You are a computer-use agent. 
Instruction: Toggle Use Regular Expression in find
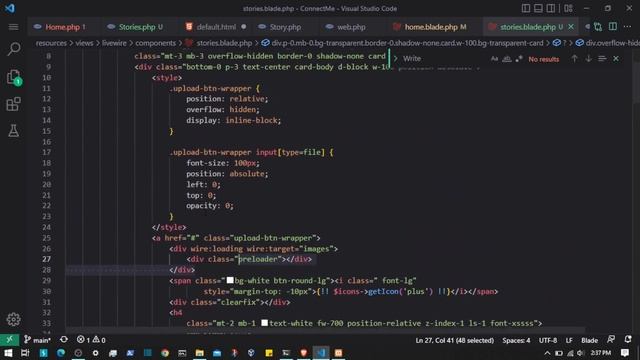(519, 59)
